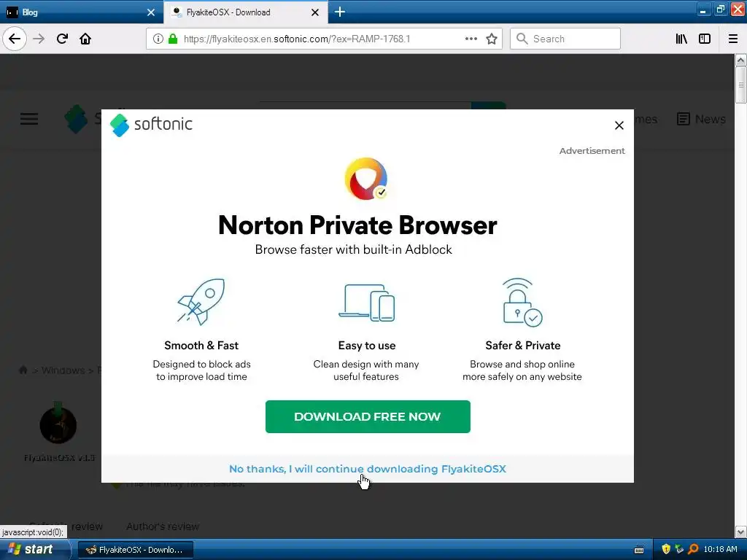Image resolution: width=747 pixels, height=560 pixels.
Task: Click into the browser Search field
Action: (565, 39)
